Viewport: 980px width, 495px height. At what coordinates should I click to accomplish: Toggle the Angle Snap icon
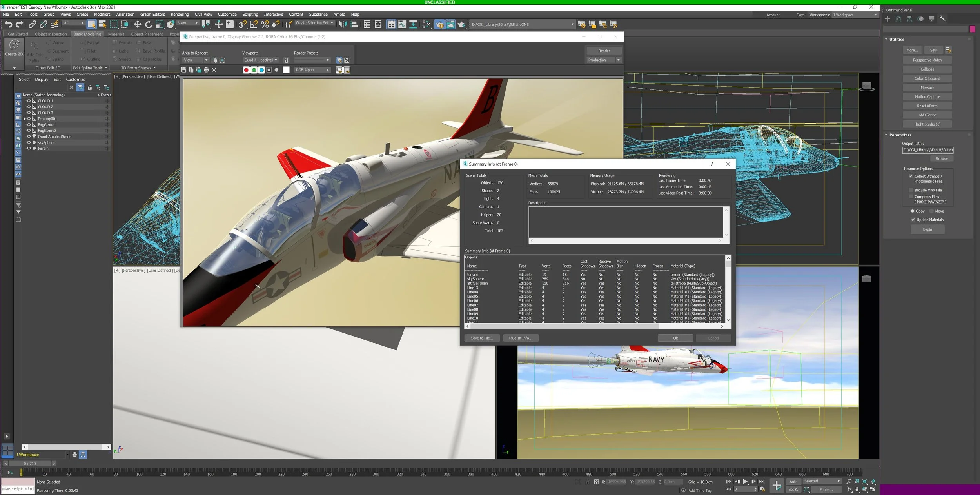pyautogui.click(x=254, y=25)
